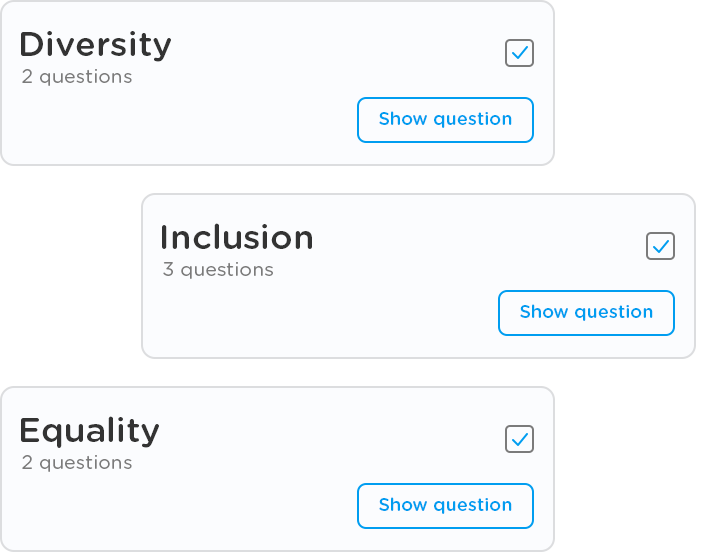Click the "2 questions" label under Diversity

click(x=77, y=77)
